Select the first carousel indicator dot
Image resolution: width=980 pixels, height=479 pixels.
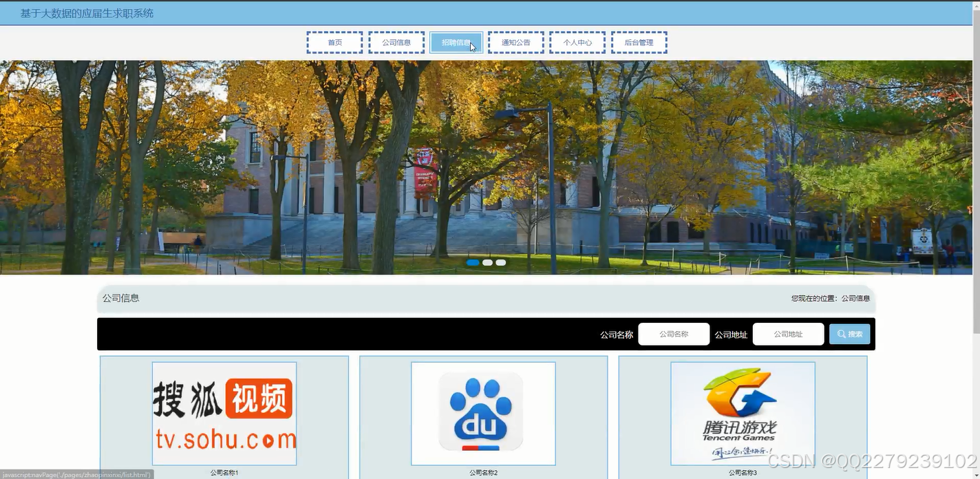473,262
